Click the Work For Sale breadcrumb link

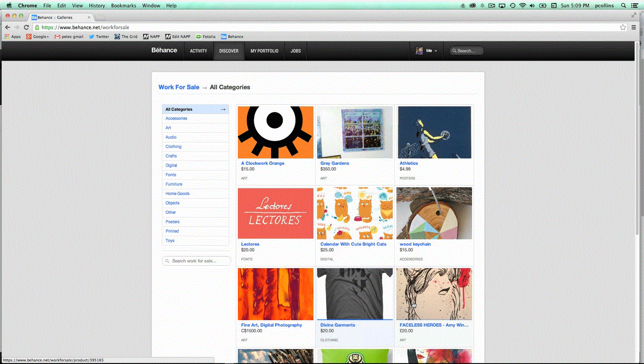179,87
